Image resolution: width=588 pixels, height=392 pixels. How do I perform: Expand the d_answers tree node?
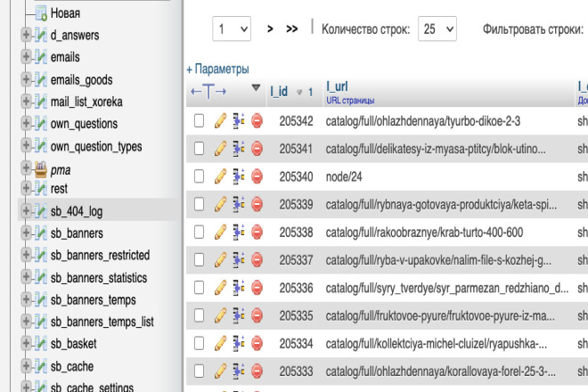coord(26,35)
